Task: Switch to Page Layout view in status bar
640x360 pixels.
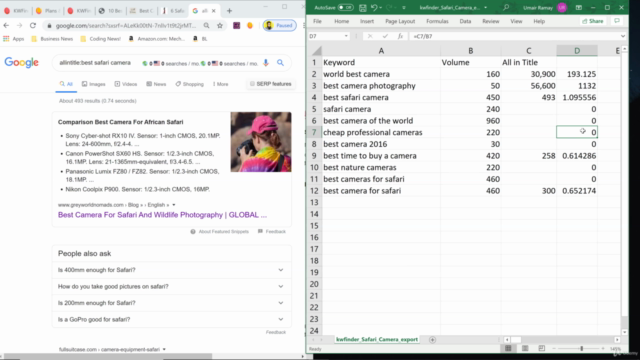Action: (x=525, y=349)
